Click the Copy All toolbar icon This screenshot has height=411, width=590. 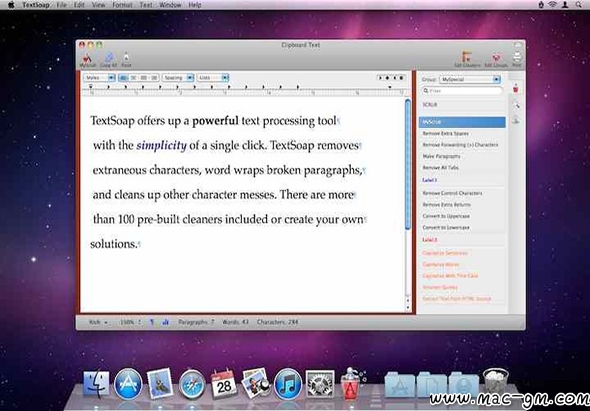[x=108, y=59]
